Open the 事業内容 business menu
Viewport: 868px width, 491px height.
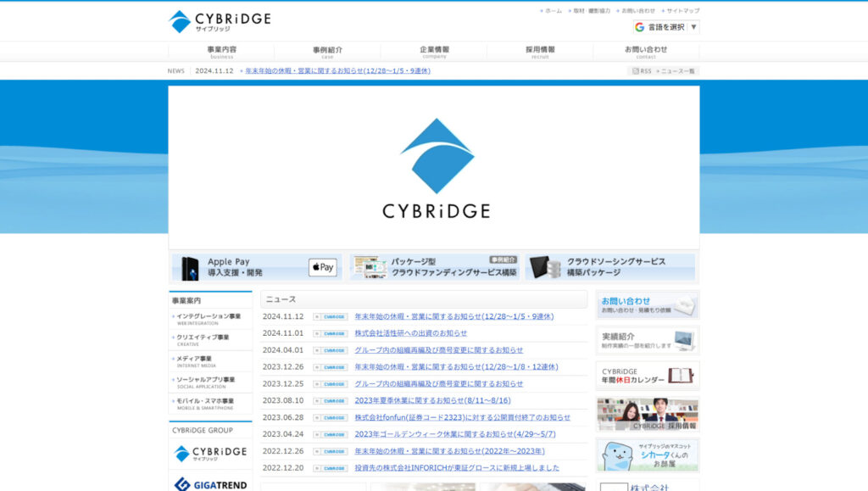pos(221,52)
